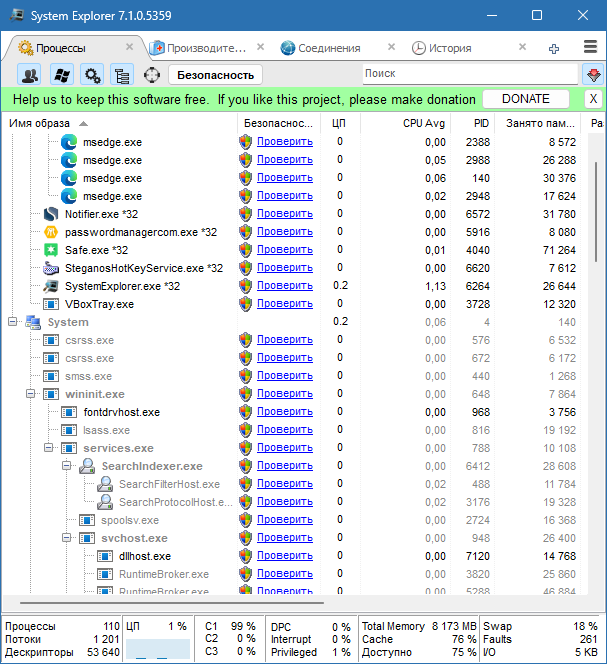Click Проверить link for Safe.exe
The image size is (607, 664).
point(285,249)
